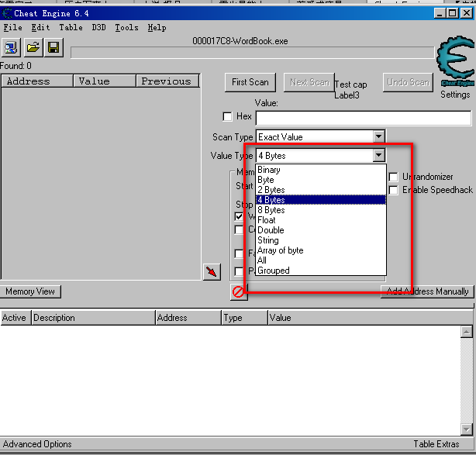Click the Active column header
Viewport: 476px width, 455px height.
coord(16,318)
